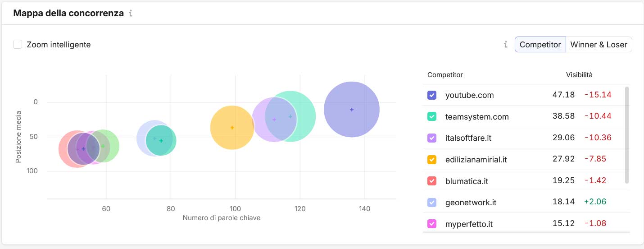
Task: Enable the Zoom intelligente checkbox
Action: (x=18, y=45)
